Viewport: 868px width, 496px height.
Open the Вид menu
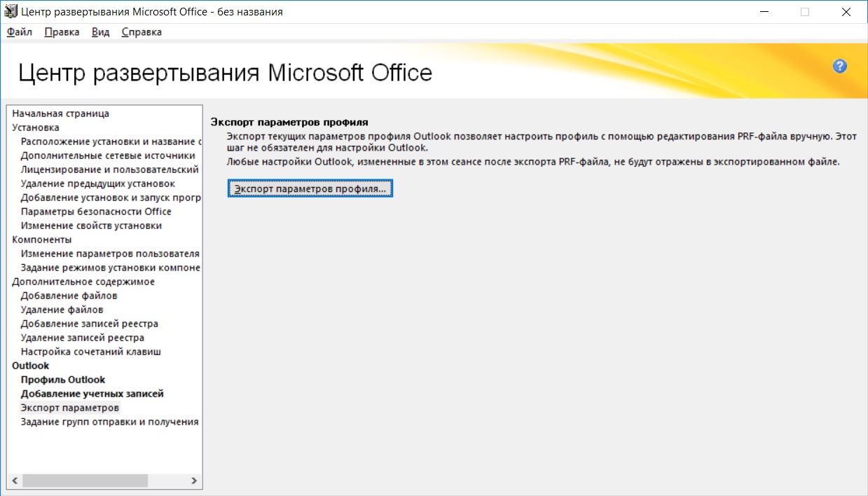coord(101,32)
